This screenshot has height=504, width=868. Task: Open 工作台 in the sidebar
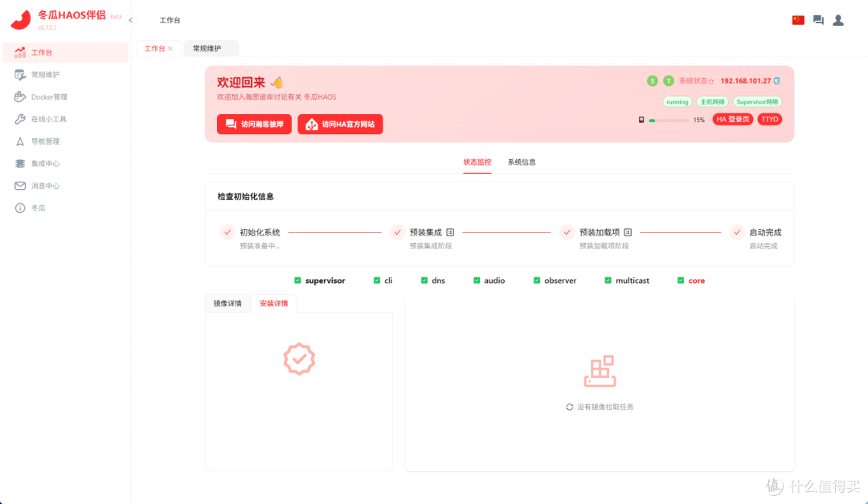(65, 52)
